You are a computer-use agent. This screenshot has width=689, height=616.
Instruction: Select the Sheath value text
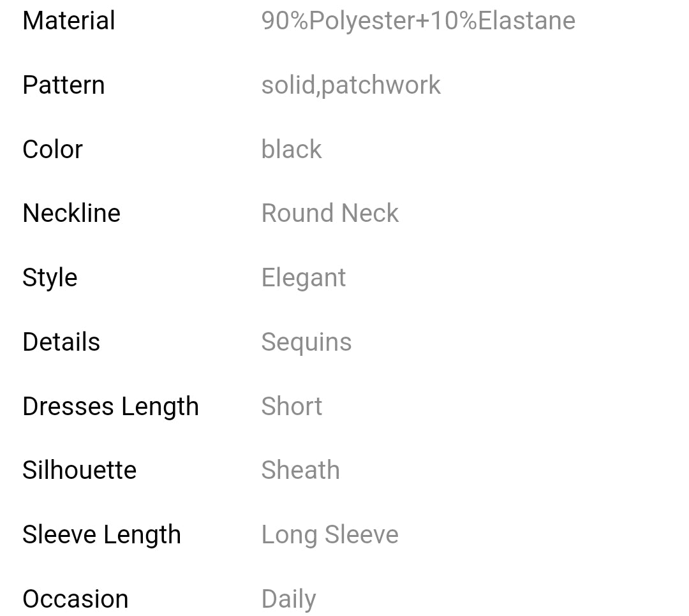[x=300, y=471]
